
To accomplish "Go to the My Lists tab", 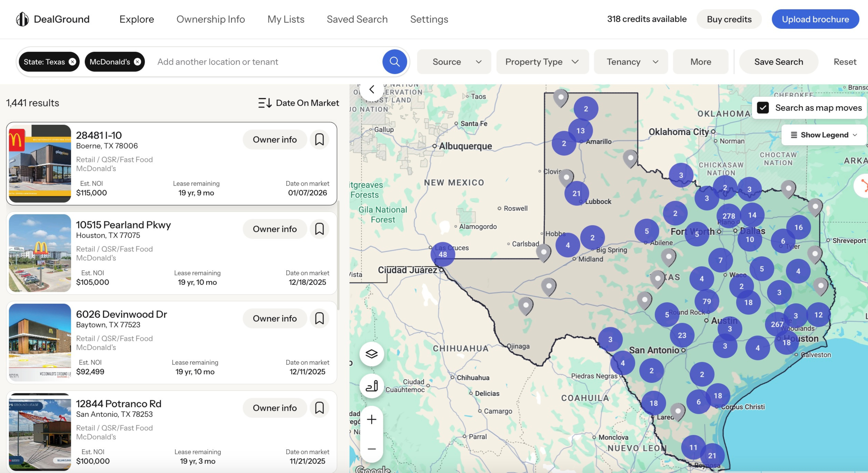I will 286,19.
